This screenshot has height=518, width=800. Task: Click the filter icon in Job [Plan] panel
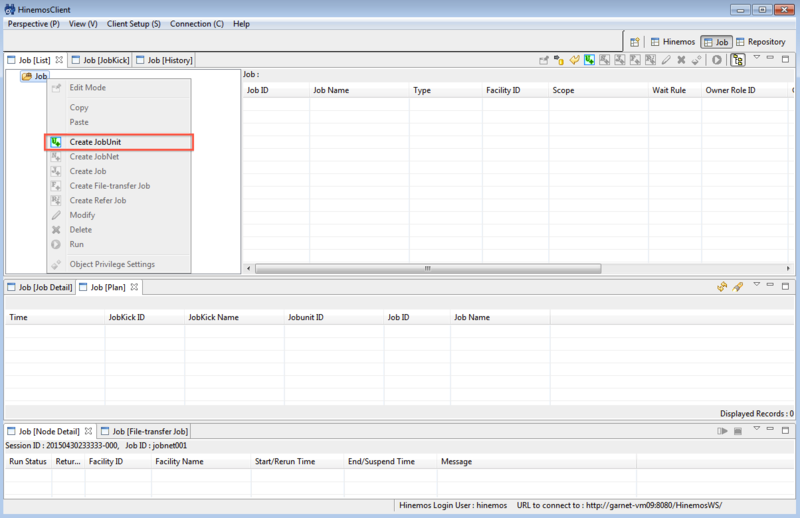coord(738,287)
